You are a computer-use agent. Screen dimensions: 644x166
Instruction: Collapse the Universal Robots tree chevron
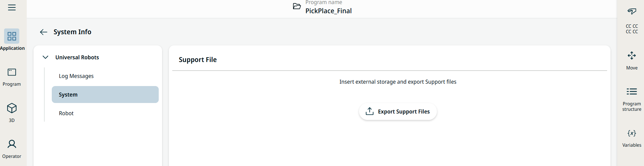(45, 57)
